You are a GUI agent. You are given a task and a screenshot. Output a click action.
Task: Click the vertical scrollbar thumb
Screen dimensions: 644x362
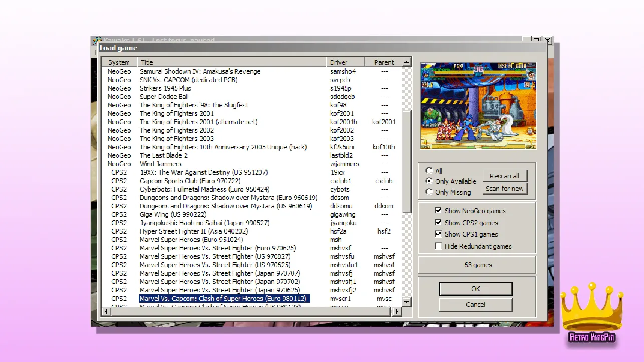pyautogui.click(x=407, y=162)
